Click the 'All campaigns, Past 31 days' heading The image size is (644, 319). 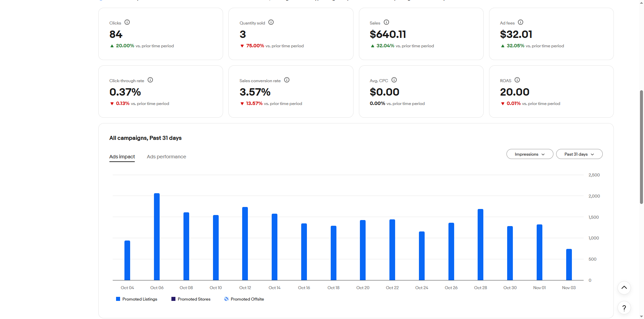145,138
